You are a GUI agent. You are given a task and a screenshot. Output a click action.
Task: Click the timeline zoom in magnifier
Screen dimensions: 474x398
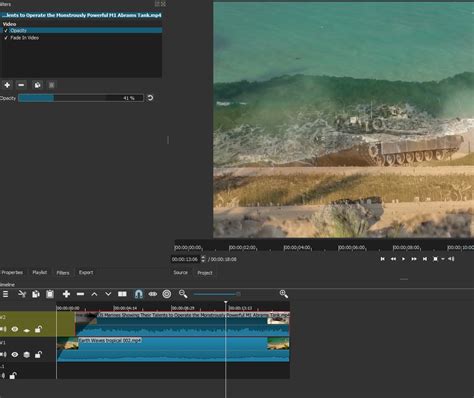click(x=284, y=294)
